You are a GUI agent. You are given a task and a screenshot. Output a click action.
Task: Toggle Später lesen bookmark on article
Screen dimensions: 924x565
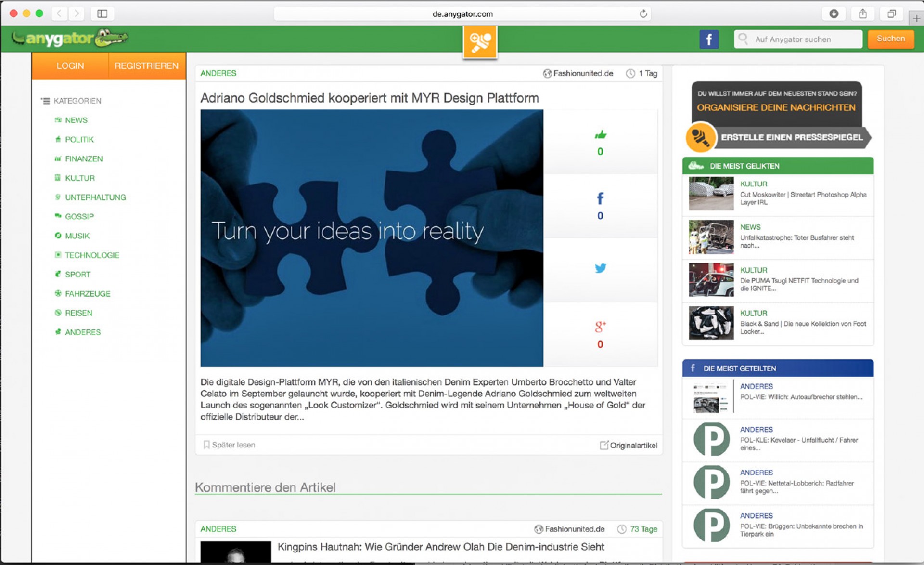(229, 445)
